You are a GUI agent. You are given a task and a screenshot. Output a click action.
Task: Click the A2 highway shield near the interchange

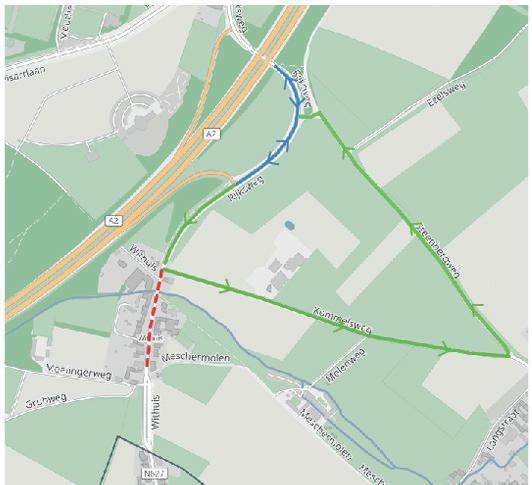(x=212, y=134)
